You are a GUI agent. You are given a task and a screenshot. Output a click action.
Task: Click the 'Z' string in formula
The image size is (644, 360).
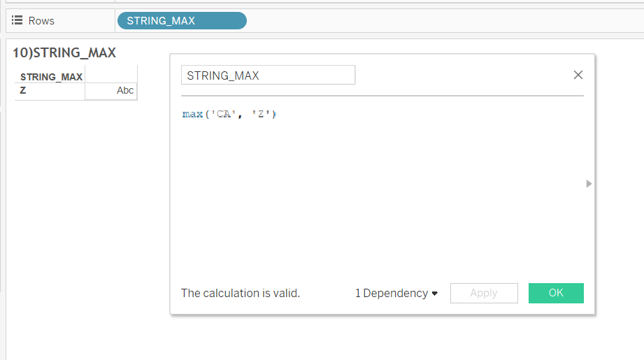261,114
